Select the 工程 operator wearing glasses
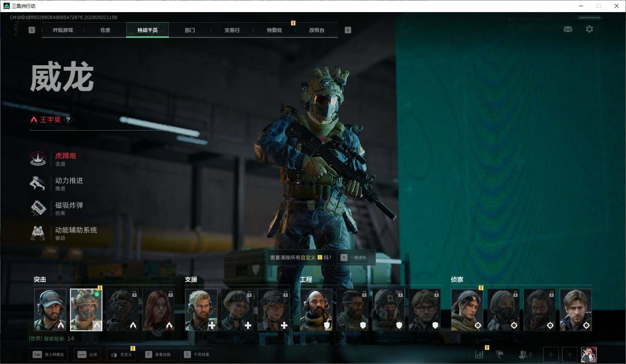The width and height of the screenshot is (626, 364). [x=424, y=310]
